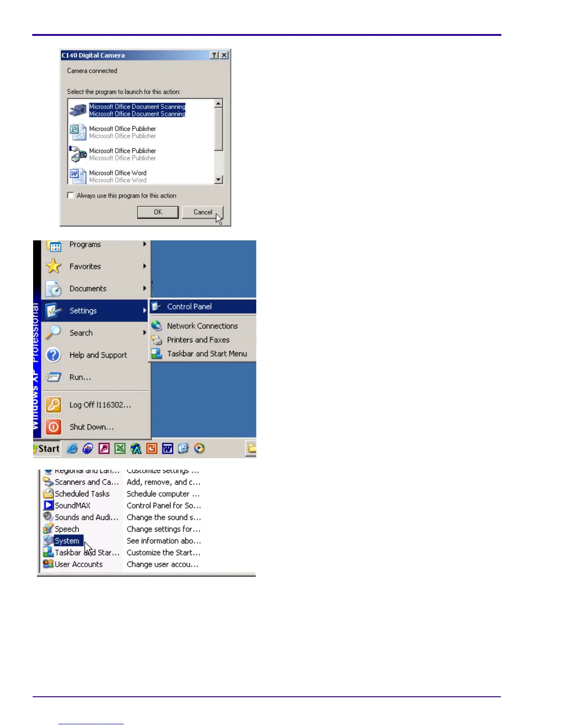Image resolution: width=563 pixels, height=728 pixels.
Task: Click the program list scrollbar thumb
Action: point(219,129)
